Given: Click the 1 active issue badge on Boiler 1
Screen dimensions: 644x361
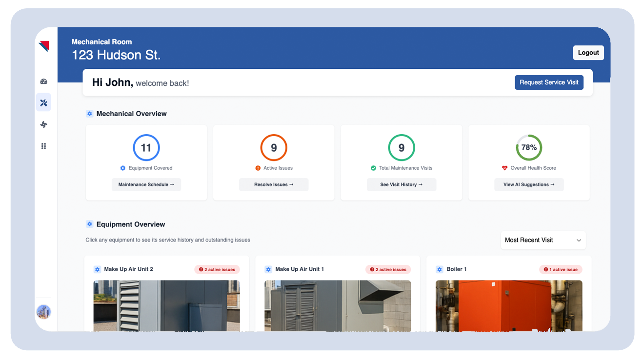Looking at the screenshot, I should click(560, 269).
